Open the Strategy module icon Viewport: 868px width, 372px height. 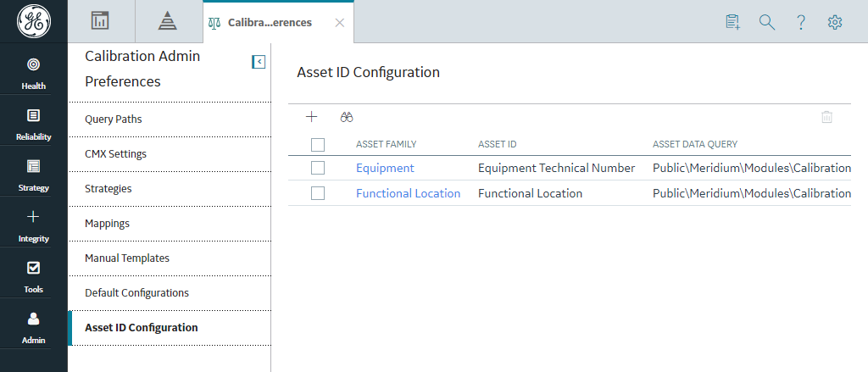[33, 166]
